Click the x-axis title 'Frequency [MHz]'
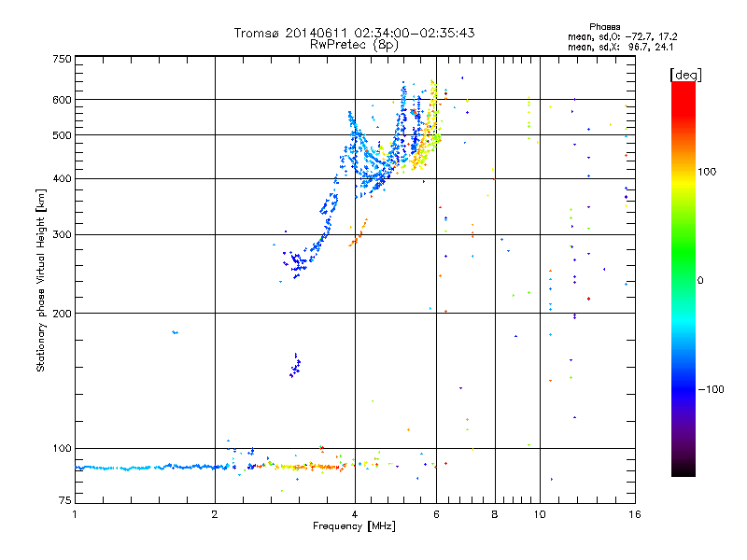 354,526
